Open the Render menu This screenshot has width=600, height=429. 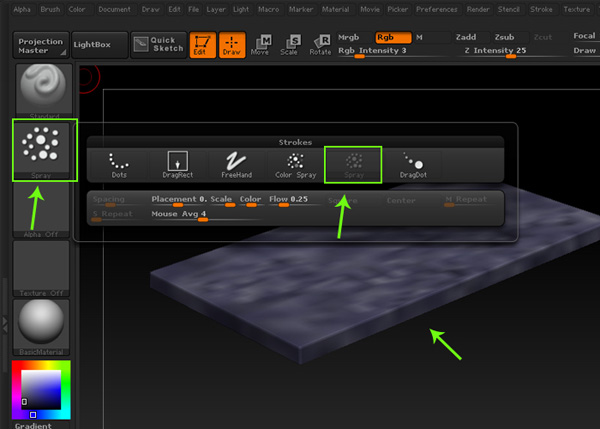[x=478, y=10]
